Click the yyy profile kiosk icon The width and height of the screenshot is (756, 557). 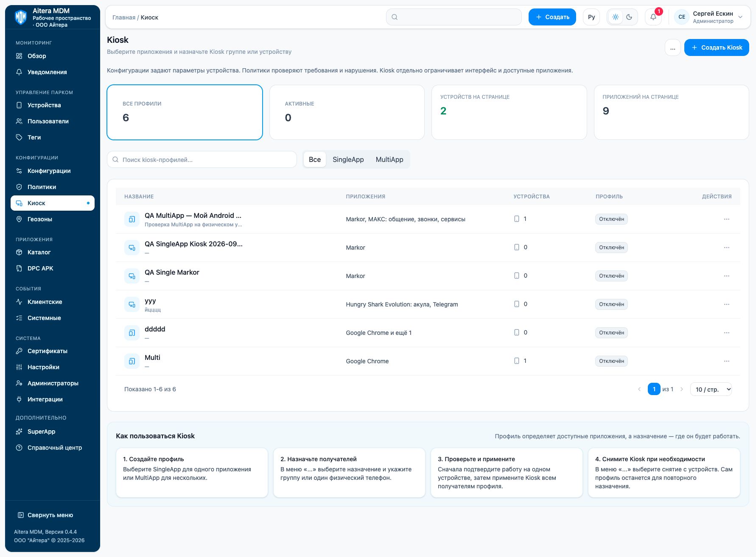pos(132,304)
